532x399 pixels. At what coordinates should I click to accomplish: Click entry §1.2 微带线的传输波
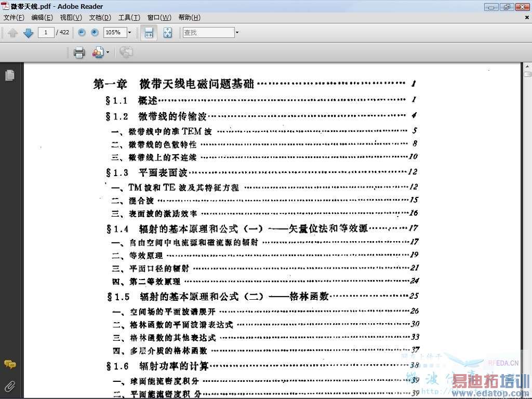click(156, 116)
